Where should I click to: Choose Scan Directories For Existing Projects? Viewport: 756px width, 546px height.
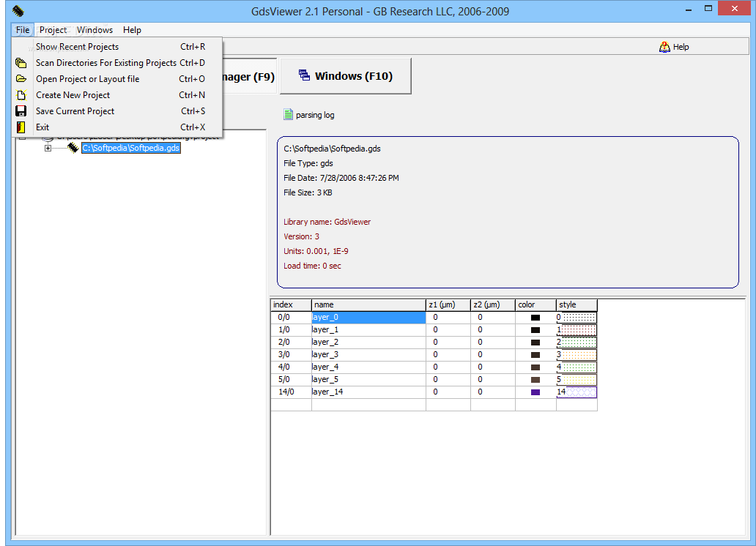pyautogui.click(x=117, y=63)
